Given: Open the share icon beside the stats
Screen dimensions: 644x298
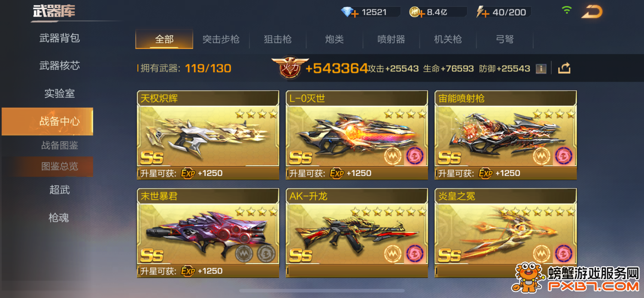Looking at the screenshot, I should [x=564, y=68].
